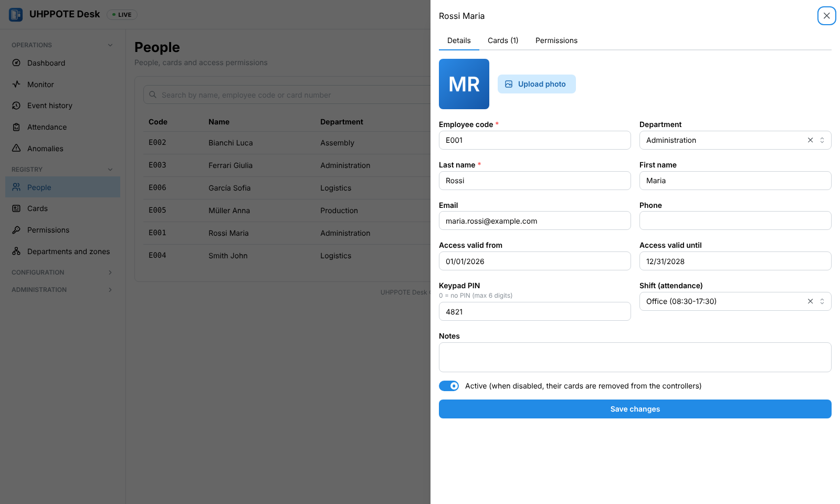840x504 pixels.
Task: Expand the ADMINISTRATION sidebar group
Action: (62, 290)
